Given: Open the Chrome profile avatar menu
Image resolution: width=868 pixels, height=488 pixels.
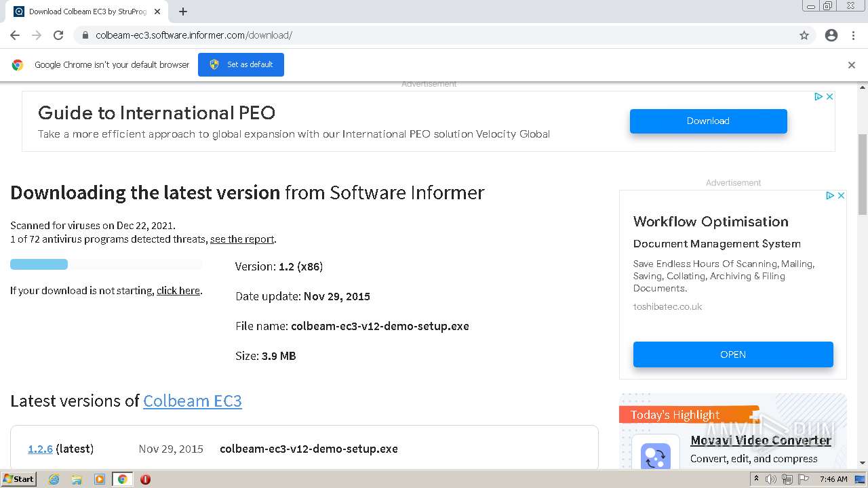Looking at the screenshot, I should click(x=831, y=35).
